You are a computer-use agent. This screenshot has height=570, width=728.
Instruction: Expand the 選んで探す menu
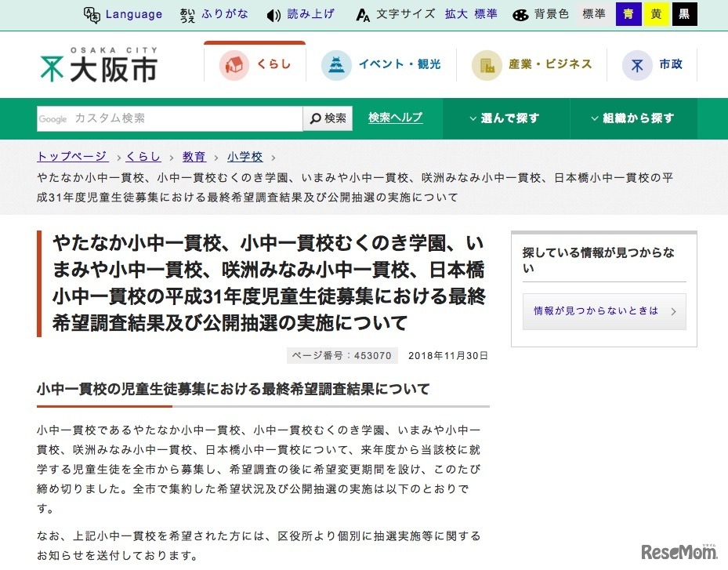point(505,118)
